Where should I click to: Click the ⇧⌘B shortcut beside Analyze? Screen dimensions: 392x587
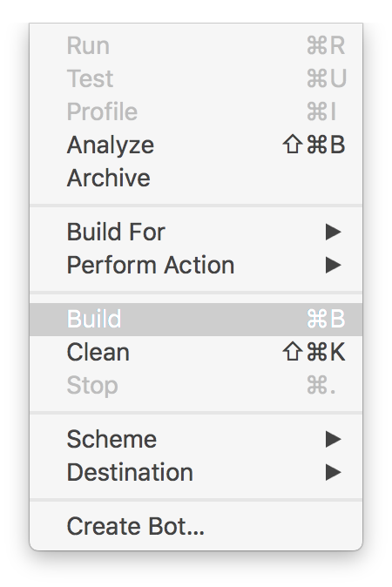tap(314, 145)
